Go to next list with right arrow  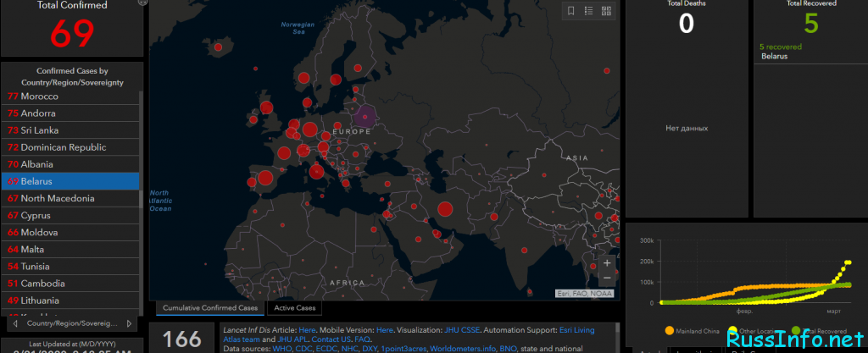(129, 323)
